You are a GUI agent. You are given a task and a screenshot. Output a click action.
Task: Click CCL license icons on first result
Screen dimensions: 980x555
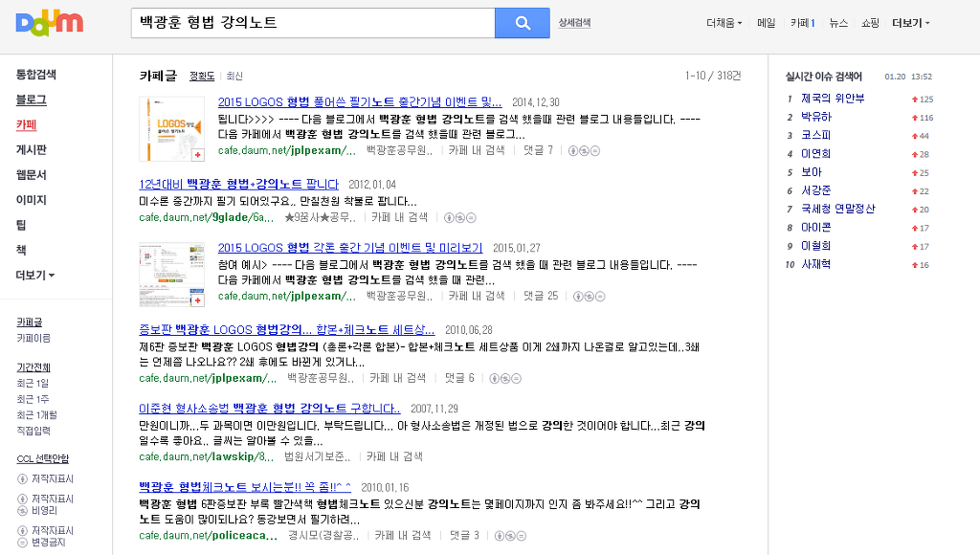585,150
